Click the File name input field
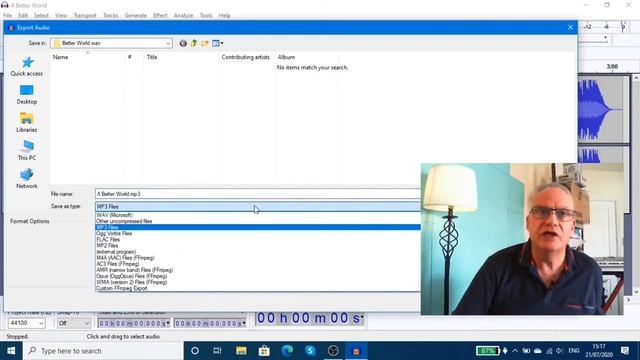This screenshot has height=360, width=640. (x=258, y=194)
